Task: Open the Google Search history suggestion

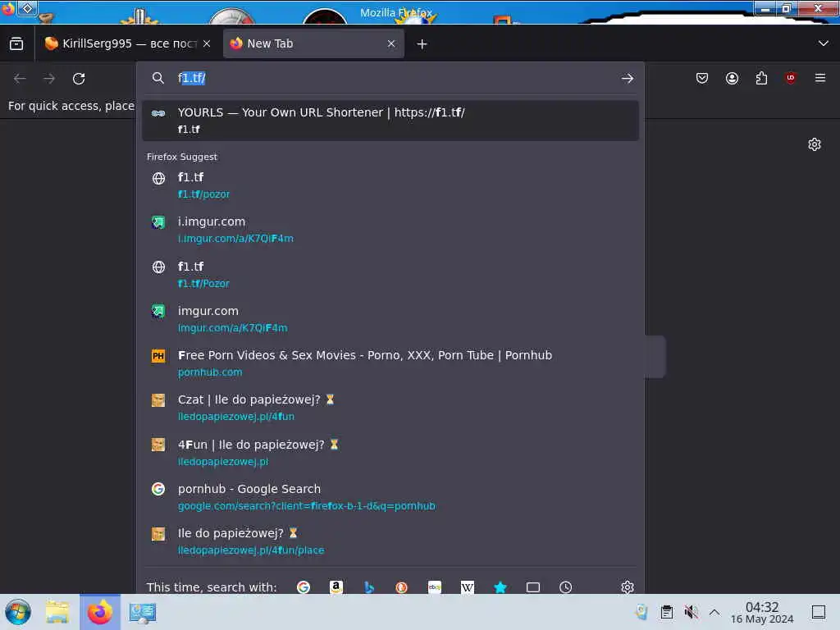Action: tap(390, 497)
